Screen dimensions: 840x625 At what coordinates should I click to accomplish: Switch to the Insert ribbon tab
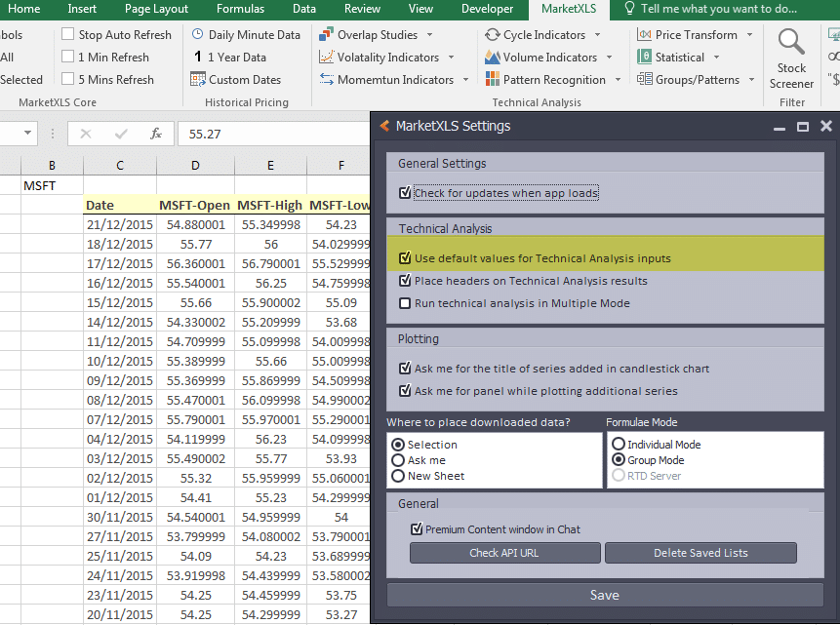point(82,9)
